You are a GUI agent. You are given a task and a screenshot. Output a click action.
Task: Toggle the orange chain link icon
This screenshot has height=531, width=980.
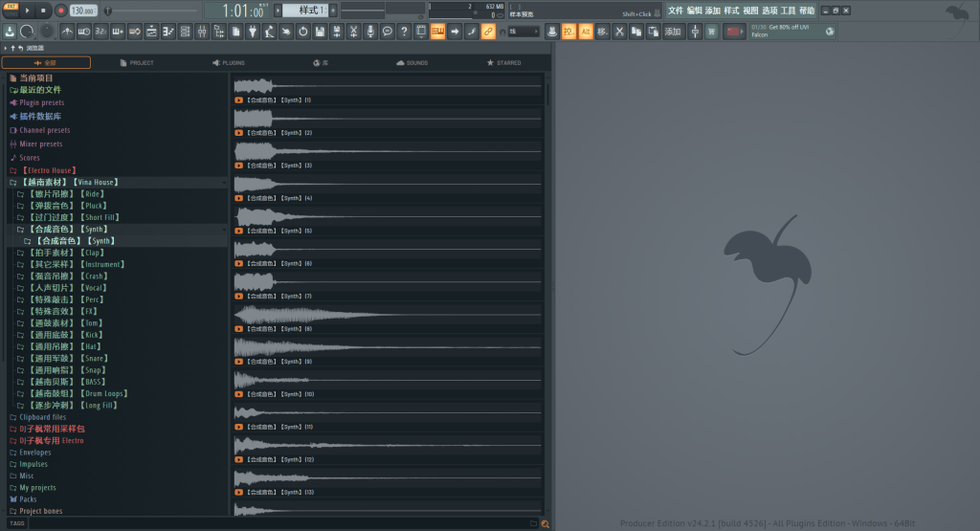click(489, 32)
